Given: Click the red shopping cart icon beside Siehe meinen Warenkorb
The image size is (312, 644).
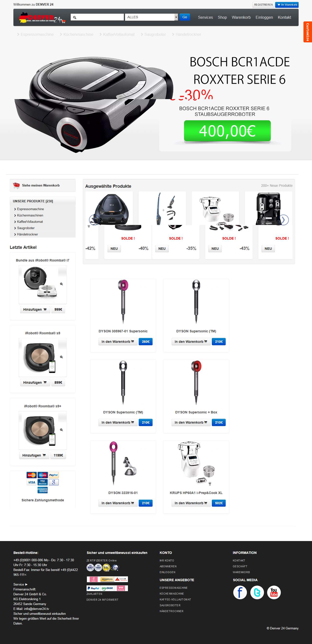Looking at the screenshot, I should pyautogui.click(x=16, y=185).
